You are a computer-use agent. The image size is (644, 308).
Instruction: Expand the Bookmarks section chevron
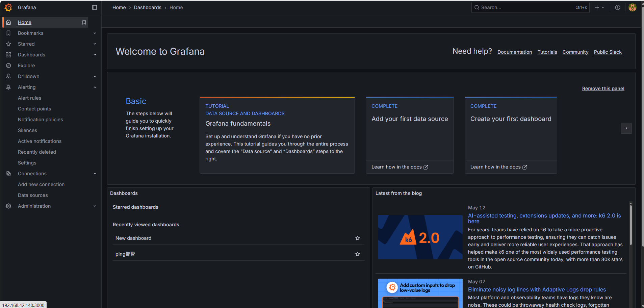(x=95, y=33)
